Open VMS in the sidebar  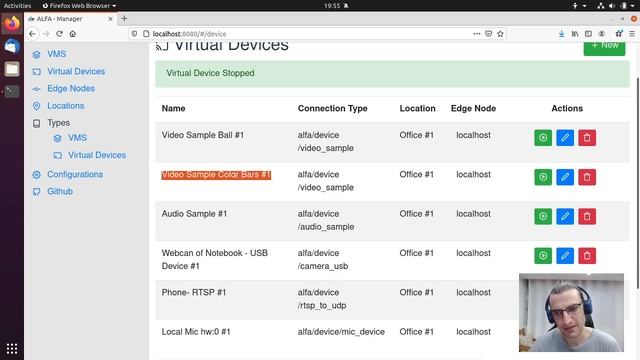click(x=56, y=54)
